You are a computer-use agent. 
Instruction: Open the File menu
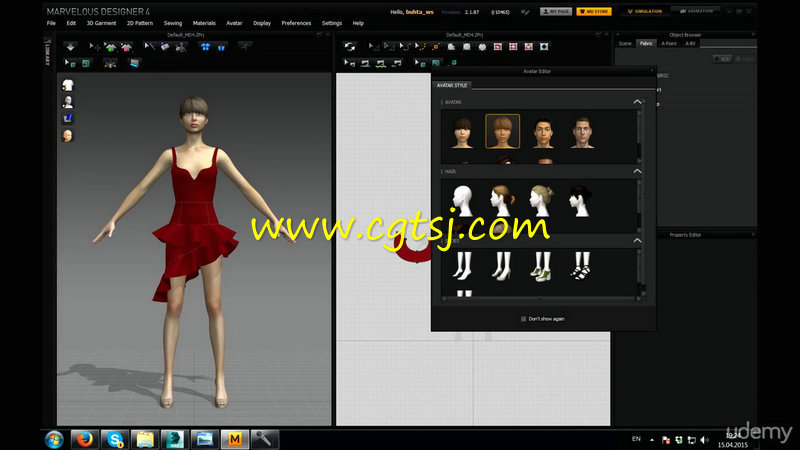51,23
